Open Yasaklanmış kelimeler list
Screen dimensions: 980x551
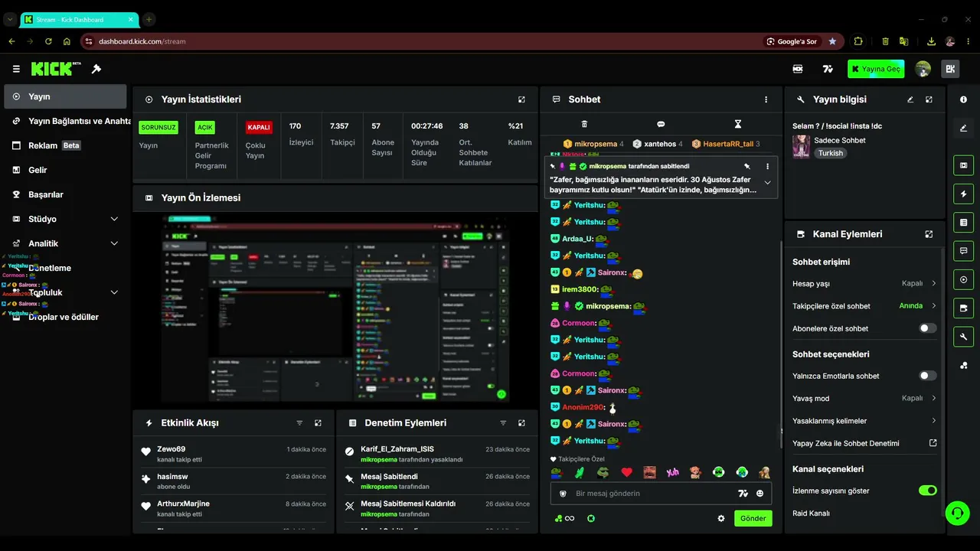(x=864, y=421)
